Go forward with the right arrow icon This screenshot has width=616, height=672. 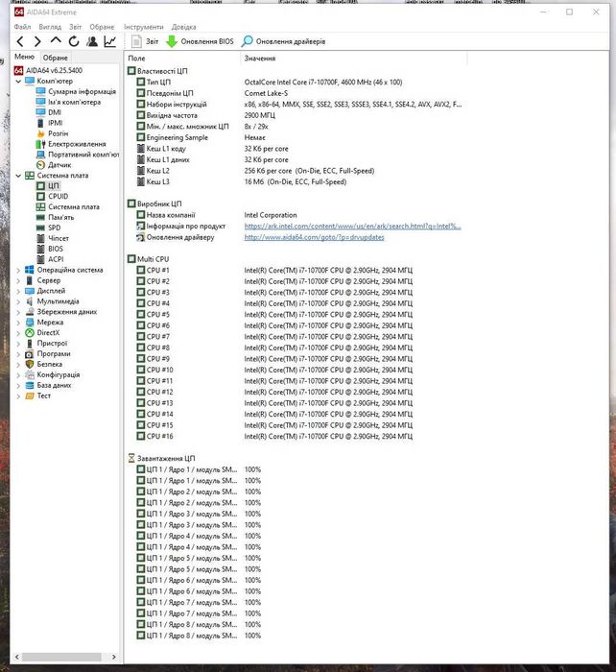37,41
